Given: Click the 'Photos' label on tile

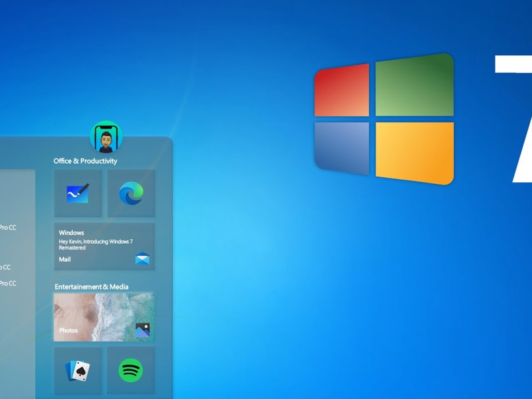Looking at the screenshot, I should [x=68, y=330].
